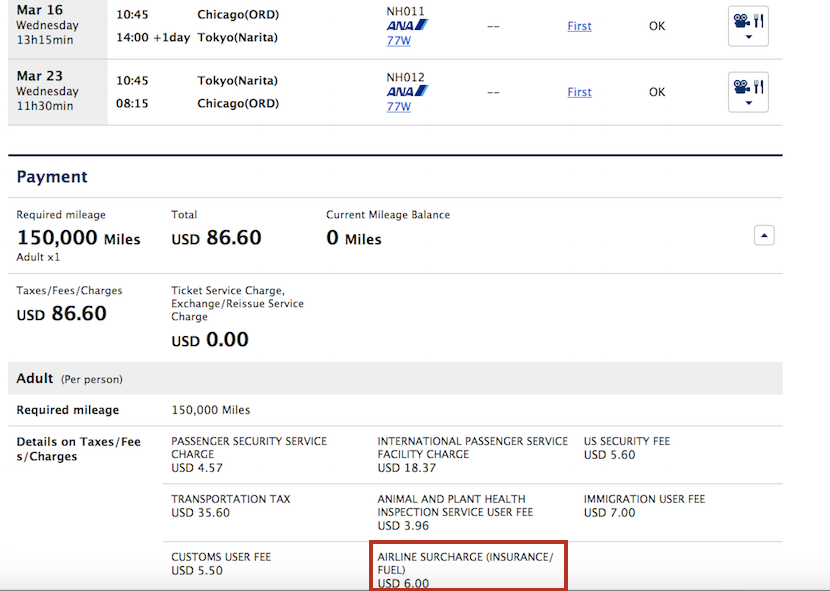Collapse the Payment details section arrow
830x591 pixels.
(763, 236)
